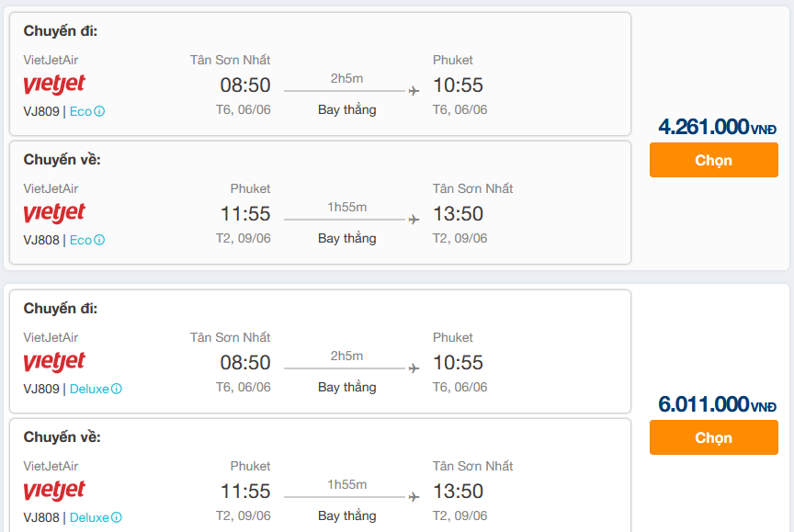The image size is (794, 532).
Task: Click Vietjet logo in Deluxe outbound flight
Action: (x=54, y=361)
